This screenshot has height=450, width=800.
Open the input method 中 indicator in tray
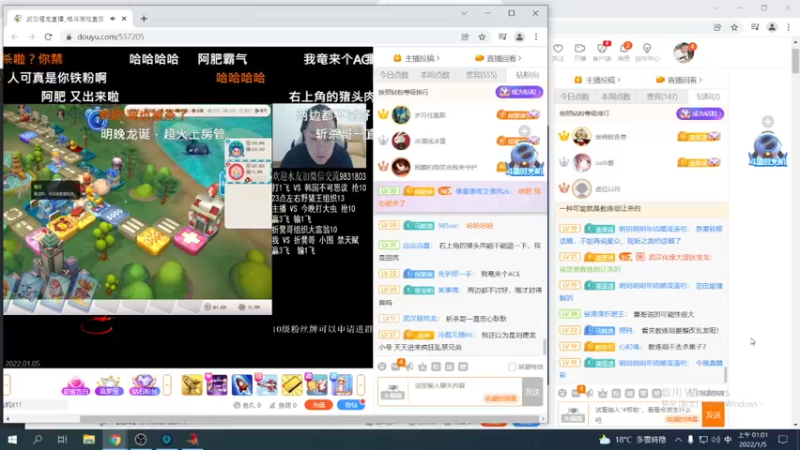728,439
